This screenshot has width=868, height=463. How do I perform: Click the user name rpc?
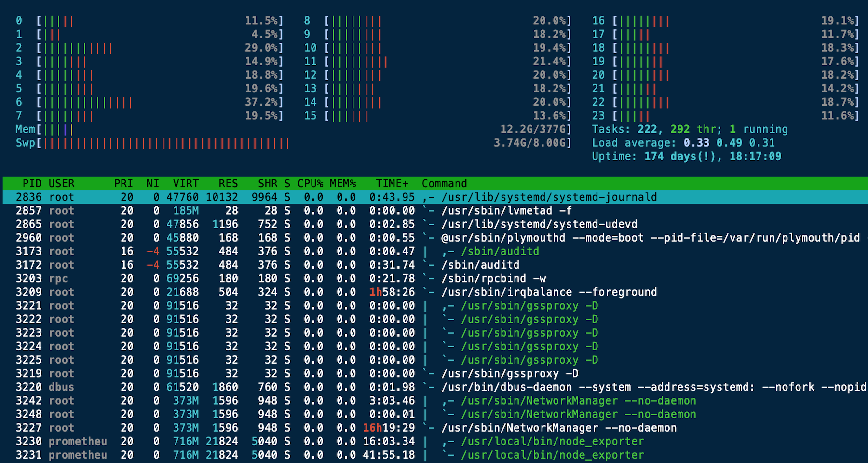(x=58, y=278)
